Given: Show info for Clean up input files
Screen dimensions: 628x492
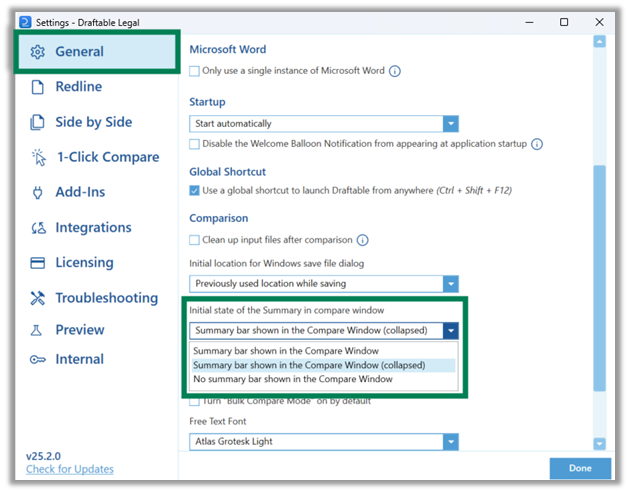Looking at the screenshot, I should tap(362, 240).
